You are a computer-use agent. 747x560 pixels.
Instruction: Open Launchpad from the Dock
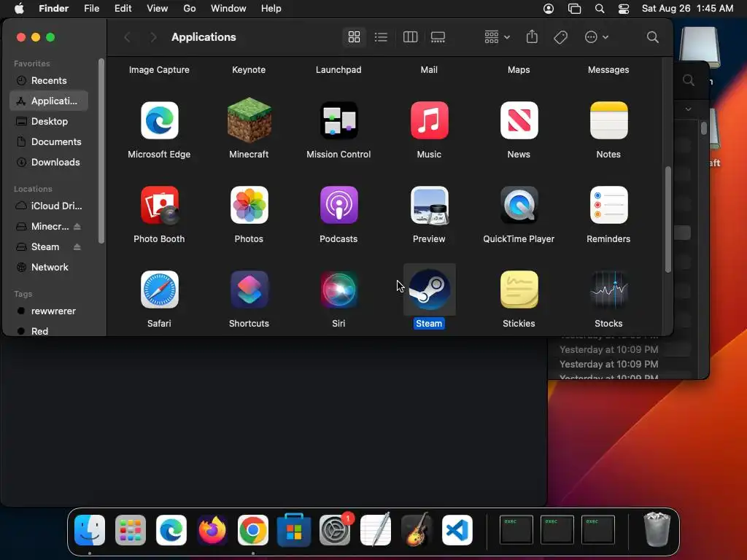(131, 530)
